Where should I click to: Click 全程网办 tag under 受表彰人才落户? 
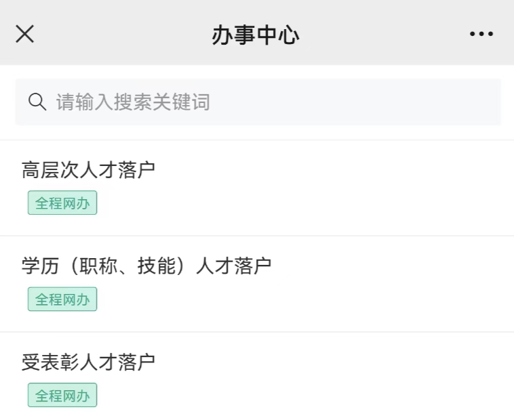point(62,396)
